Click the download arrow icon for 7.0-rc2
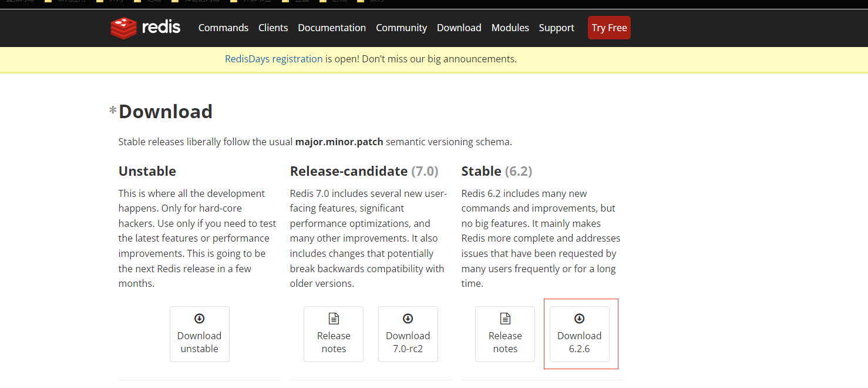868x388 pixels. tap(408, 319)
